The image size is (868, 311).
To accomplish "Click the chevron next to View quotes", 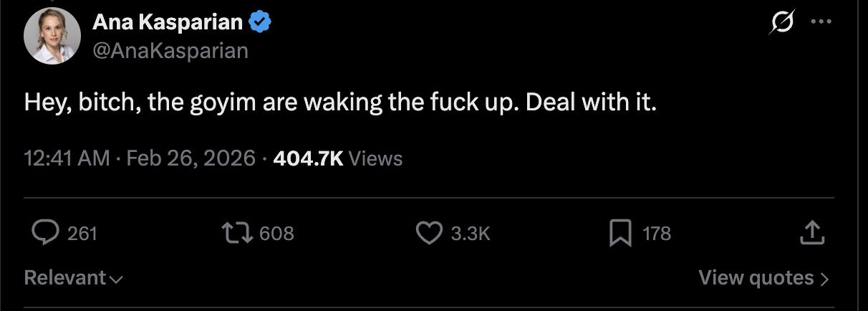I will (x=824, y=279).
